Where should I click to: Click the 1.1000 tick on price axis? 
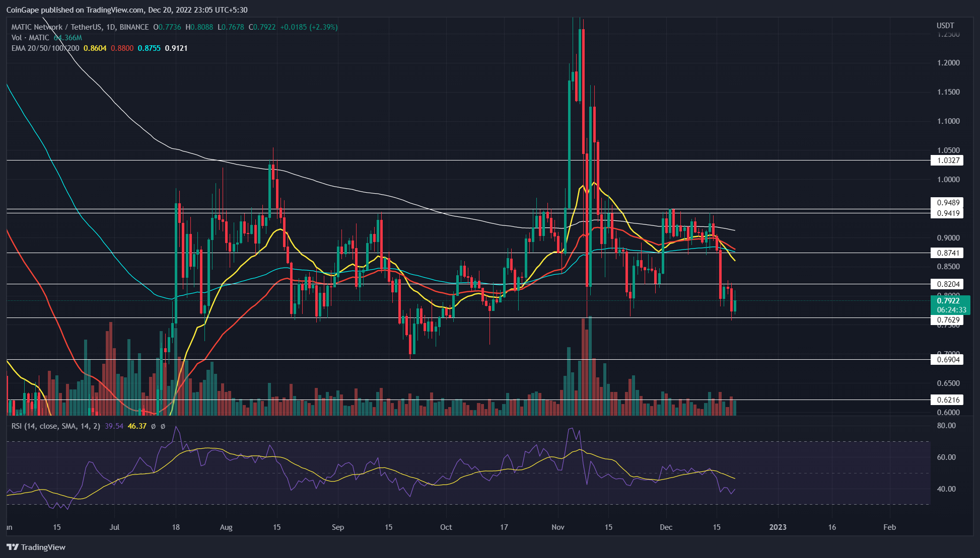948,121
